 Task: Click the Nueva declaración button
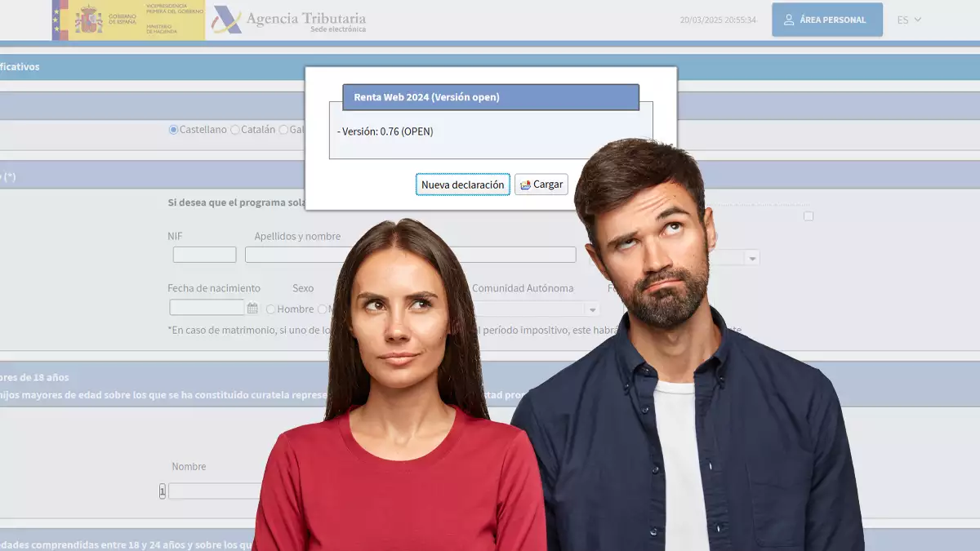point(463,184)
